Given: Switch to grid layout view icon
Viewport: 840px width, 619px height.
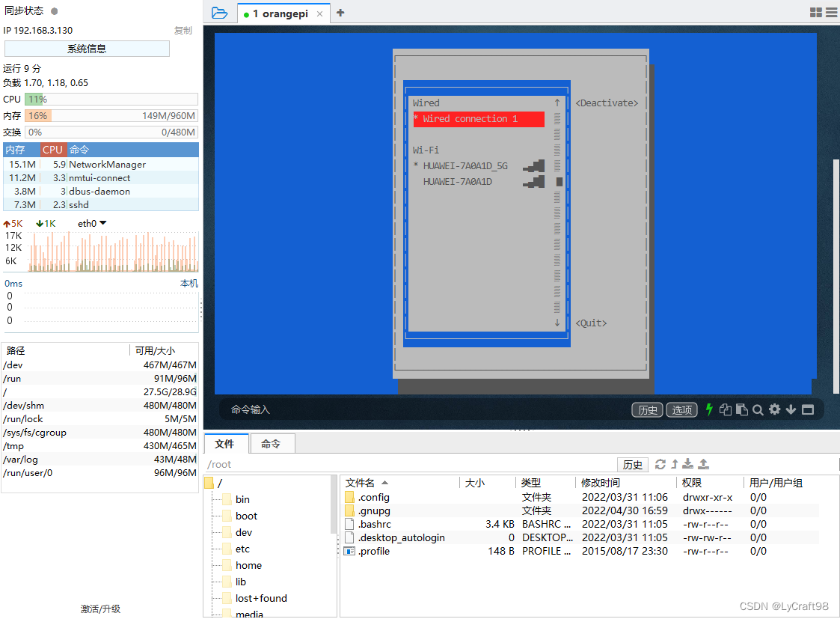Looking at the screenshot, I should click(x=816, y=12).
